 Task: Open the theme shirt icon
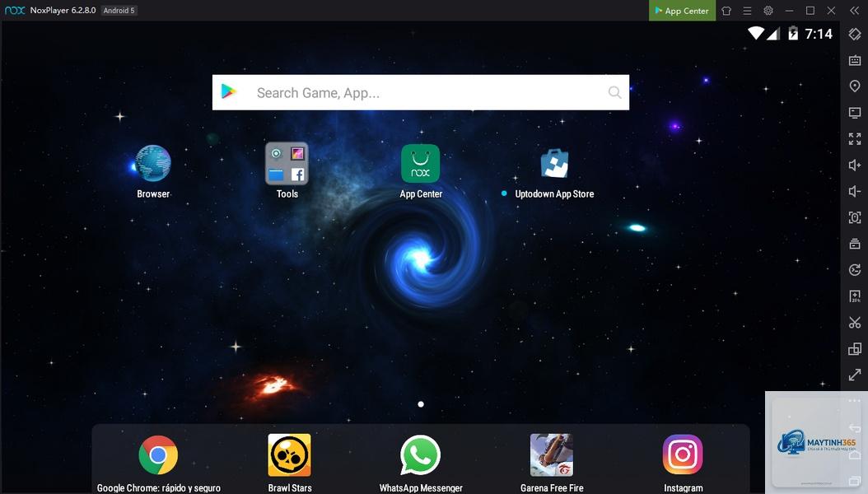coord(726,11)
